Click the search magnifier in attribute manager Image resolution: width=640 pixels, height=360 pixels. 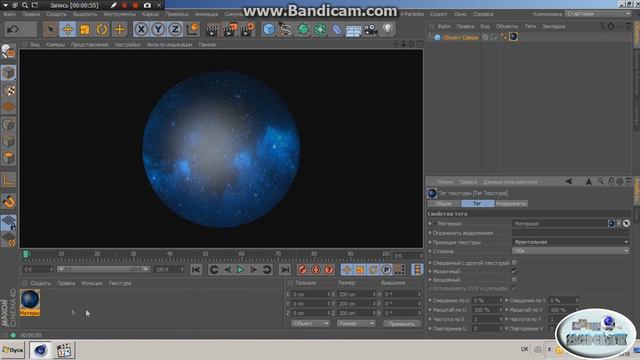[x=600, y=181]
